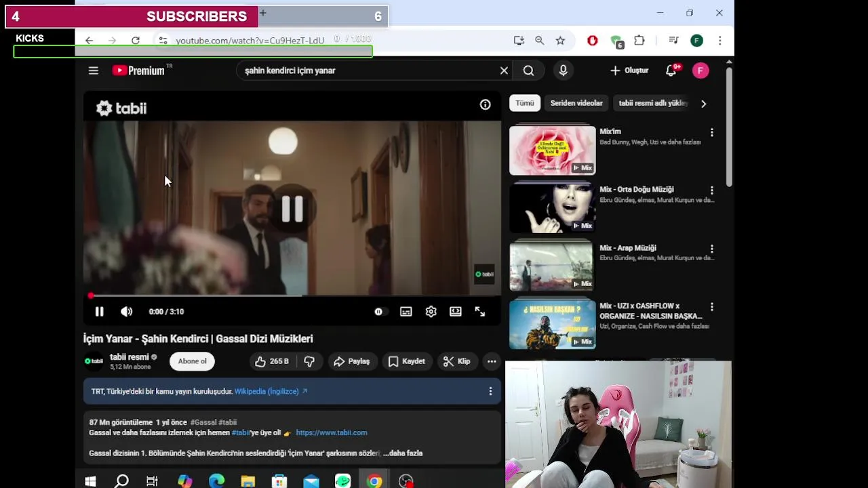Reload the page
Screen dimensions: 868x488
(x=136, y=41)
